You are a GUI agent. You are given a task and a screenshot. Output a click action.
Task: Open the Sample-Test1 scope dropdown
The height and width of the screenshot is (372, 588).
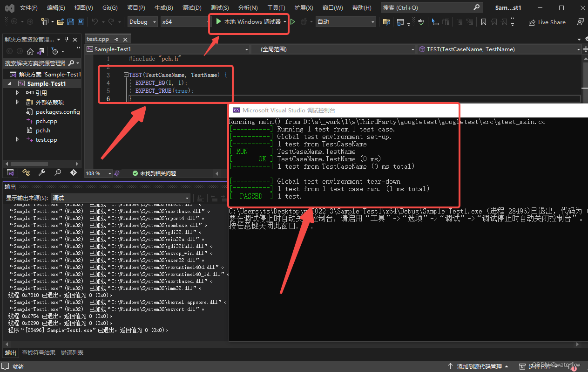tap(168, 49)
